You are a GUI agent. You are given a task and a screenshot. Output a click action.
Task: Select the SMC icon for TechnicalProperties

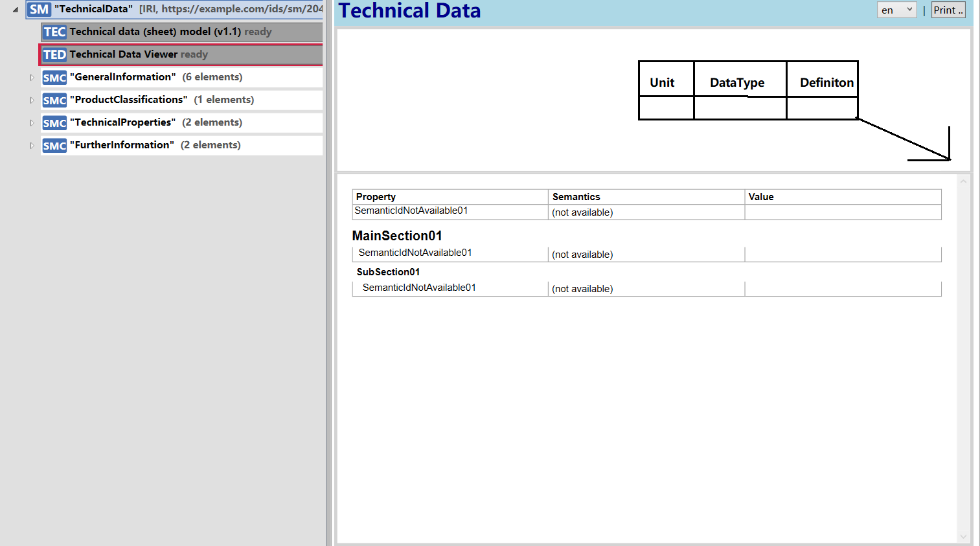(54, 122)
